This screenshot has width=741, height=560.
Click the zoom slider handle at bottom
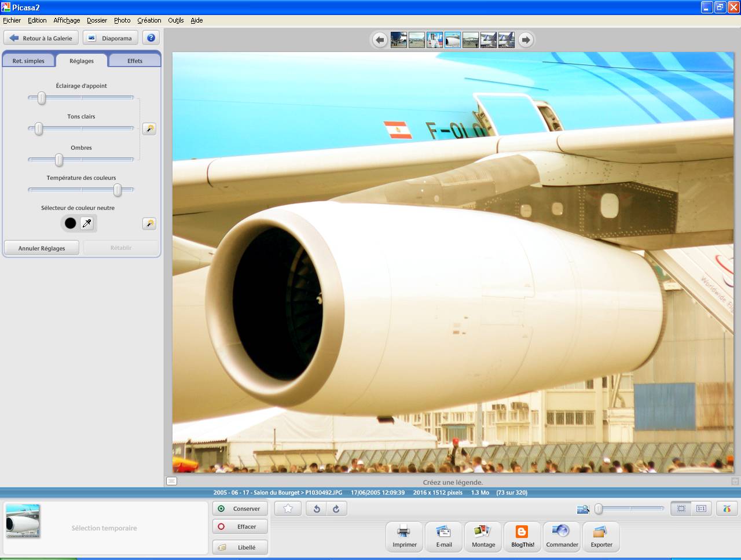(x=599, y=509)
